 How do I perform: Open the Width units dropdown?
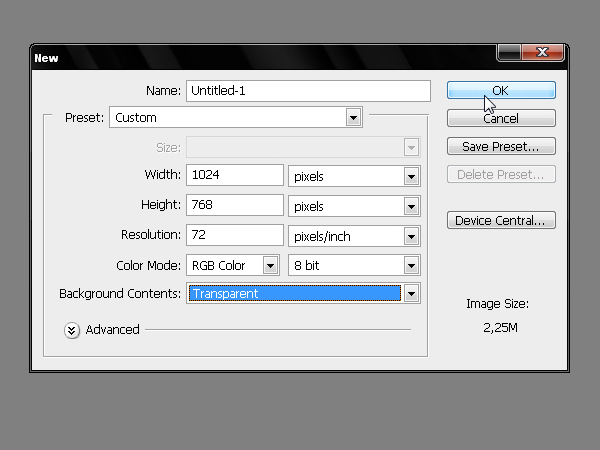[354, 176]
